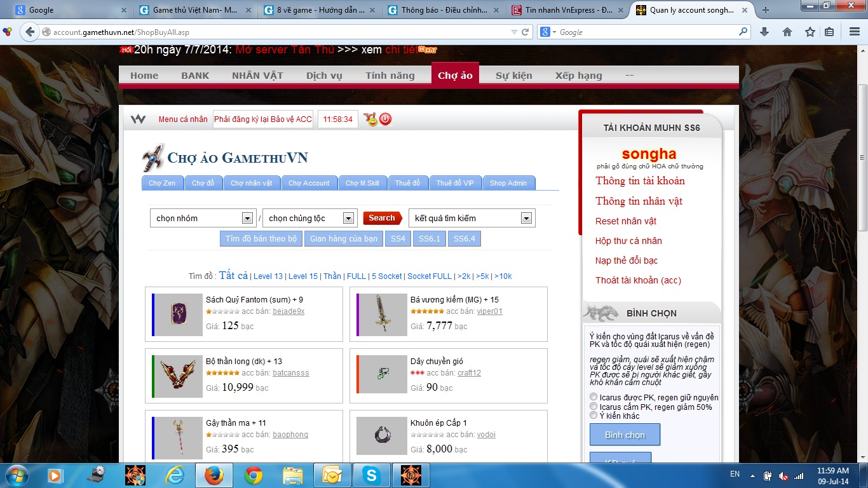Open media player icon in taskbar
Screen dimensions: 868x488
coord(55,475)
